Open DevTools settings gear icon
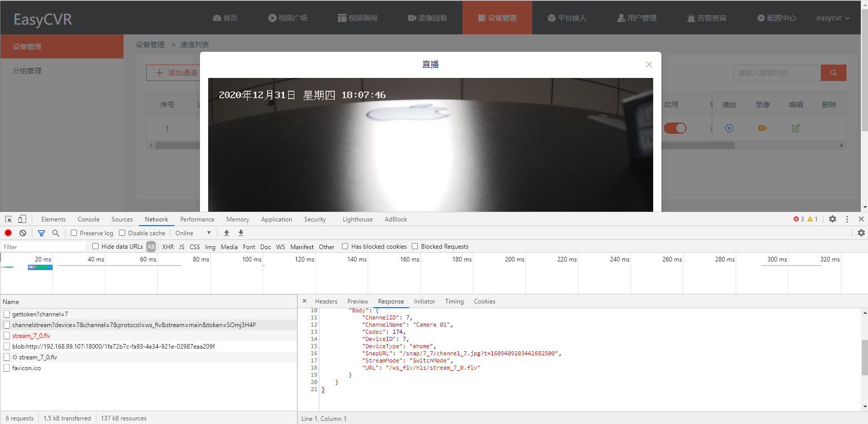 pyautogui.click(x=833, y=219)
